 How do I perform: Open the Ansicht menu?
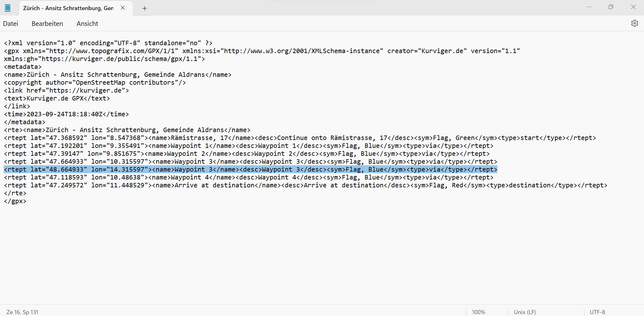[x=87, y=24]
